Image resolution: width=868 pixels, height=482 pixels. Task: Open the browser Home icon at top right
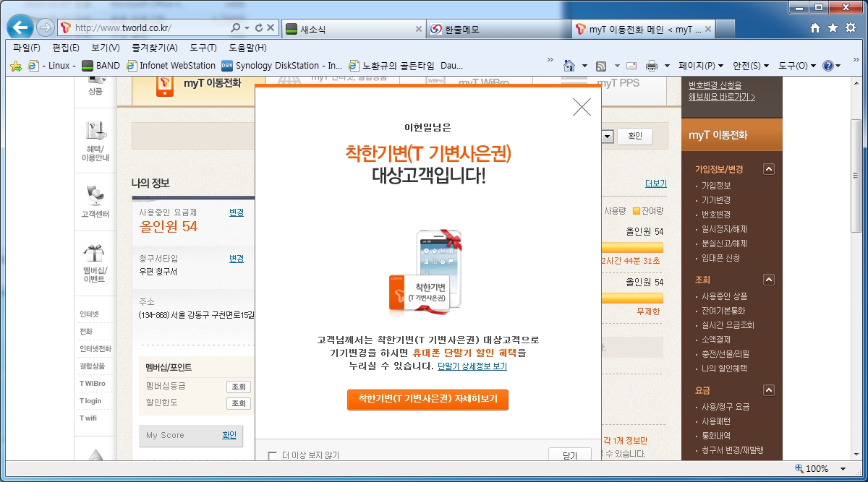pyautogui.click(x=815, y=28)
